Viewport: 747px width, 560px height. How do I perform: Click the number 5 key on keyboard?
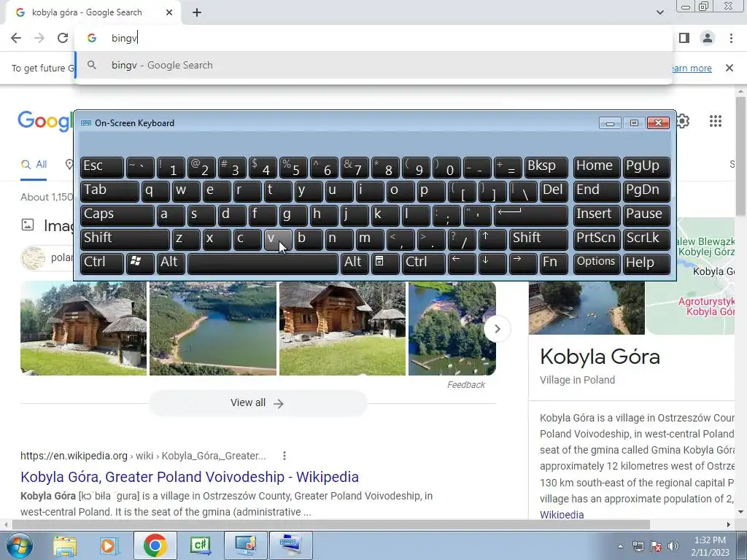pos(293,167)
